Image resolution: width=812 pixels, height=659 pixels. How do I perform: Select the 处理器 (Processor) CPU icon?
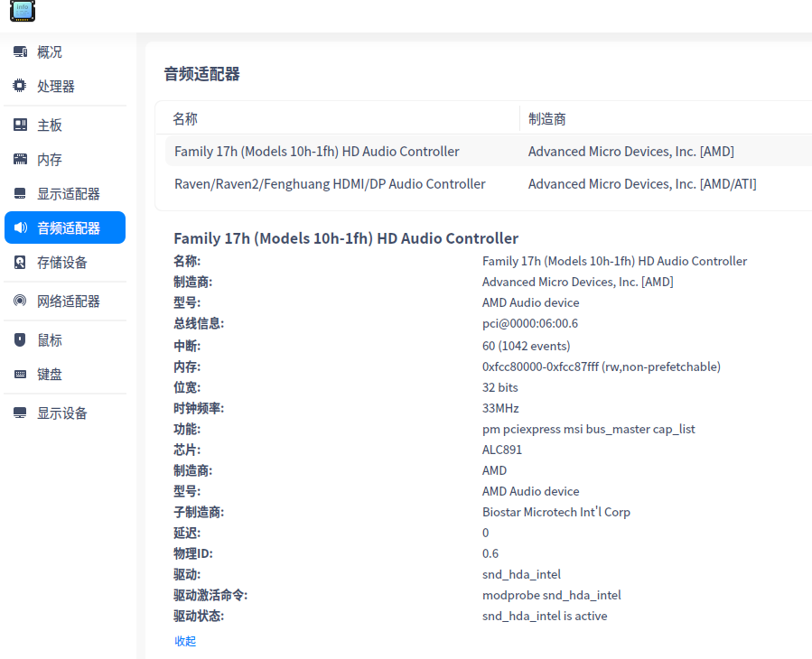(x=20, y=86)
